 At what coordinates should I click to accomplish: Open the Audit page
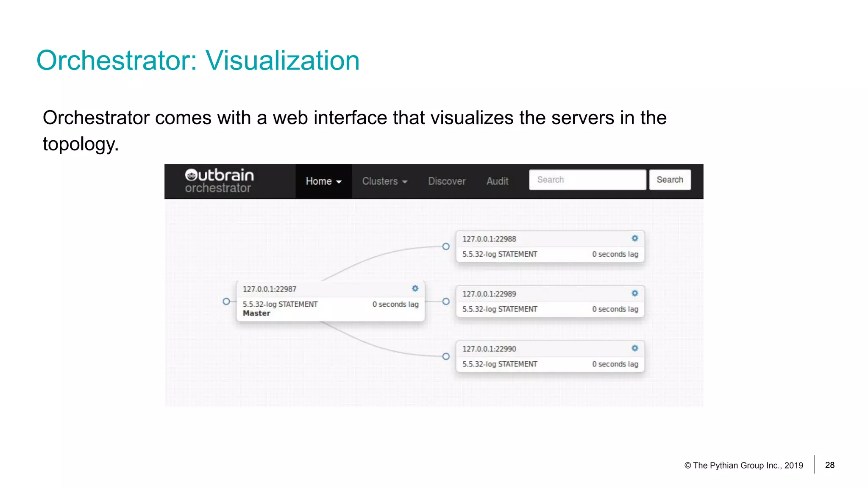pos(497,181)
